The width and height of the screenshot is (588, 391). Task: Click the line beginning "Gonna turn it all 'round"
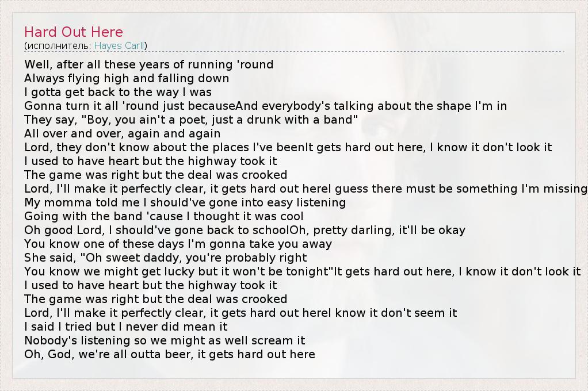[265, 106]
